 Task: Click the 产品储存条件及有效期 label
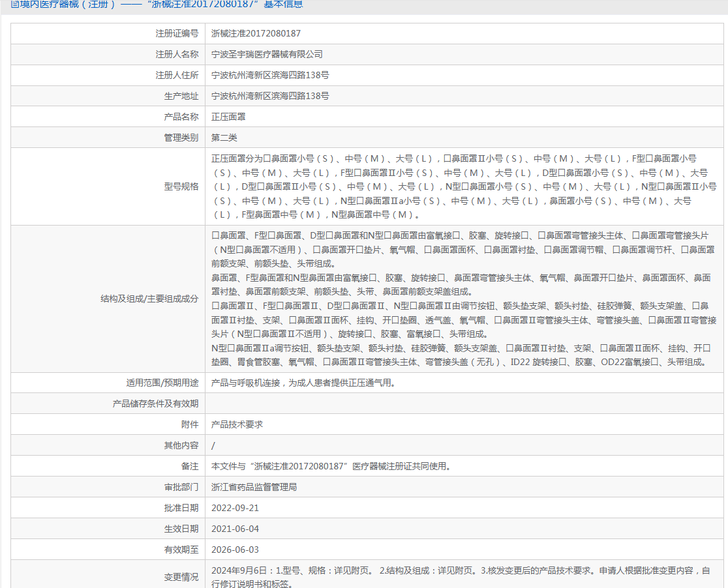click(155, 404)
